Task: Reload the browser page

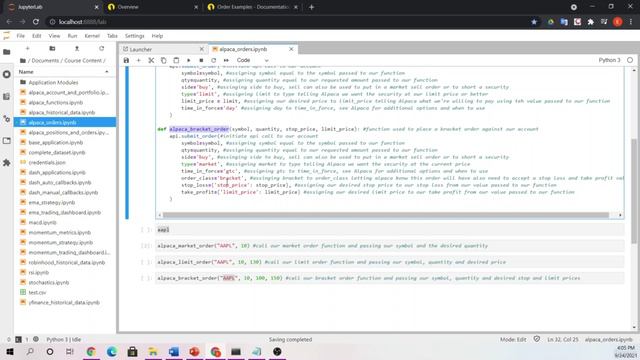Action: pos(36,22)
